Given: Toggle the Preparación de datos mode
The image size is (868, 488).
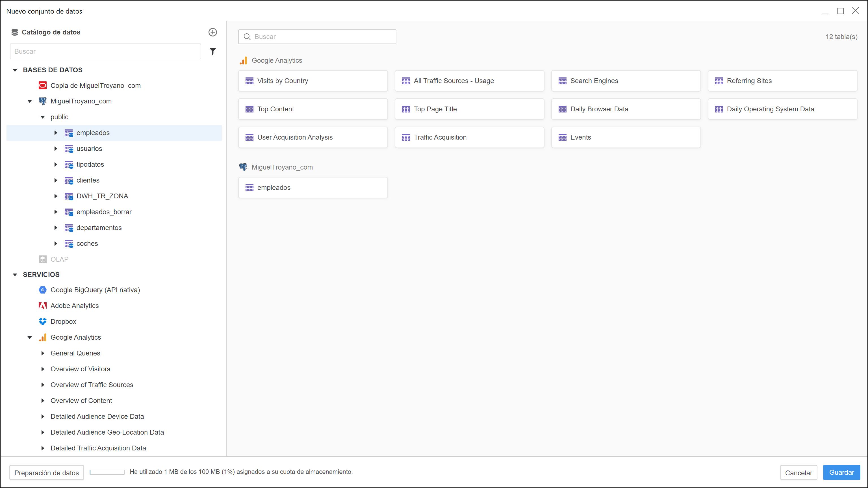Looking at the screenshot, I should pos(47,472).
